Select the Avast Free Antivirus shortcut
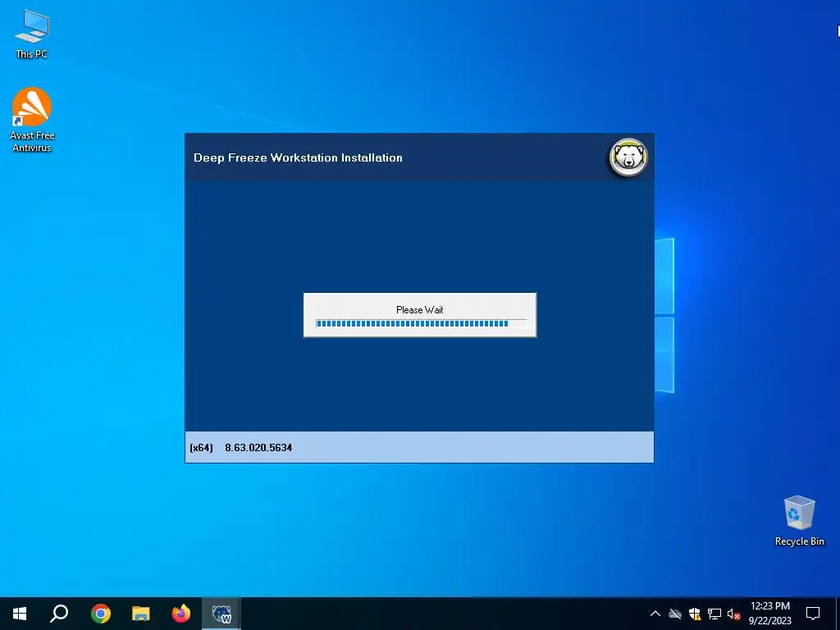This screenshot has width=840, height=630. point(32,120)
